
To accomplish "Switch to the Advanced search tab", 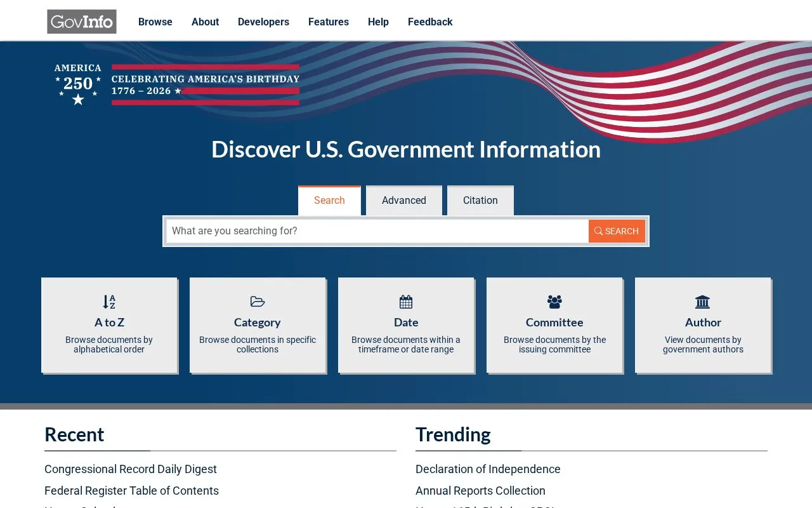I will coord(404,201).
